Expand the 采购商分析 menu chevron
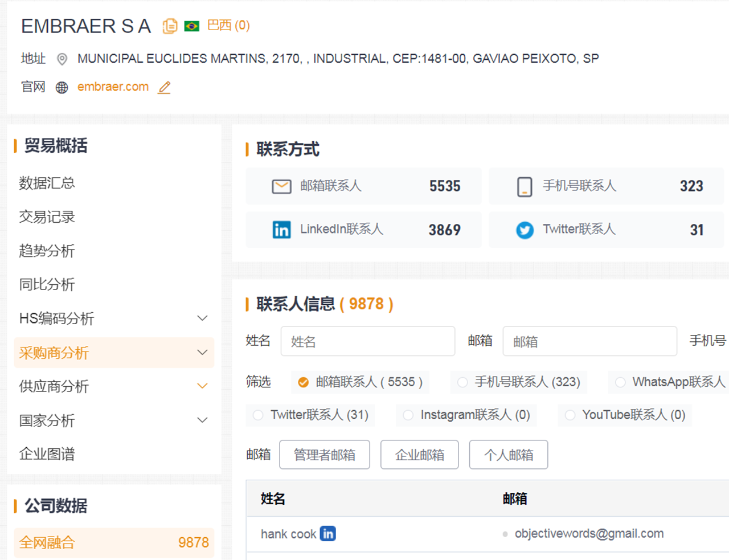The height and width of the screenshot is (560, 729). [x=202, y=353]
